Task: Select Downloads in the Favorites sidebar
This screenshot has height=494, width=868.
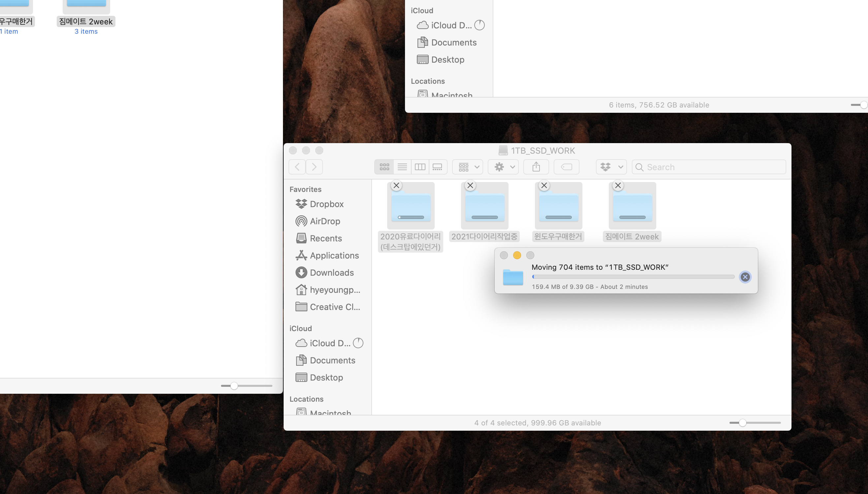Action: point(331,272)
